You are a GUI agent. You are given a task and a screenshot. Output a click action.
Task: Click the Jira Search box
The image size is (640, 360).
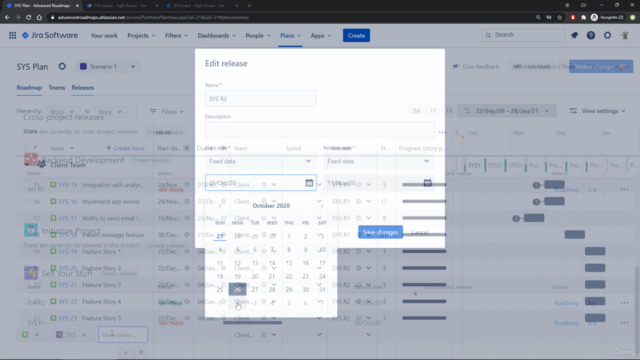tap(523, 35)
